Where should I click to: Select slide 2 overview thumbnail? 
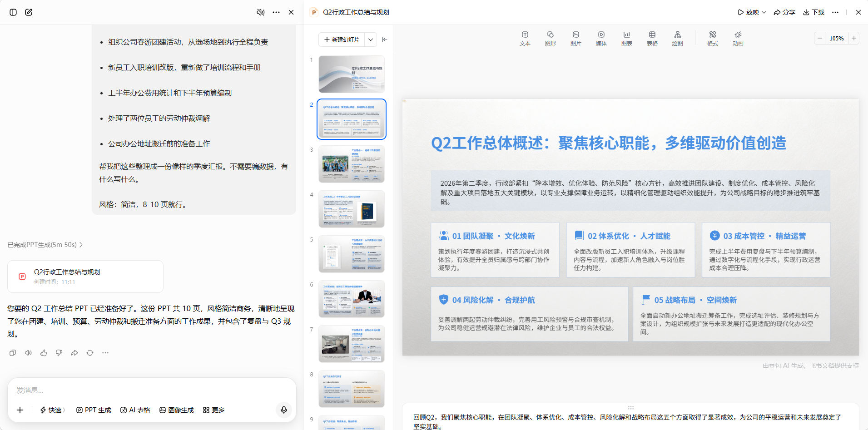pyautogui.click(x=352, y=119)
